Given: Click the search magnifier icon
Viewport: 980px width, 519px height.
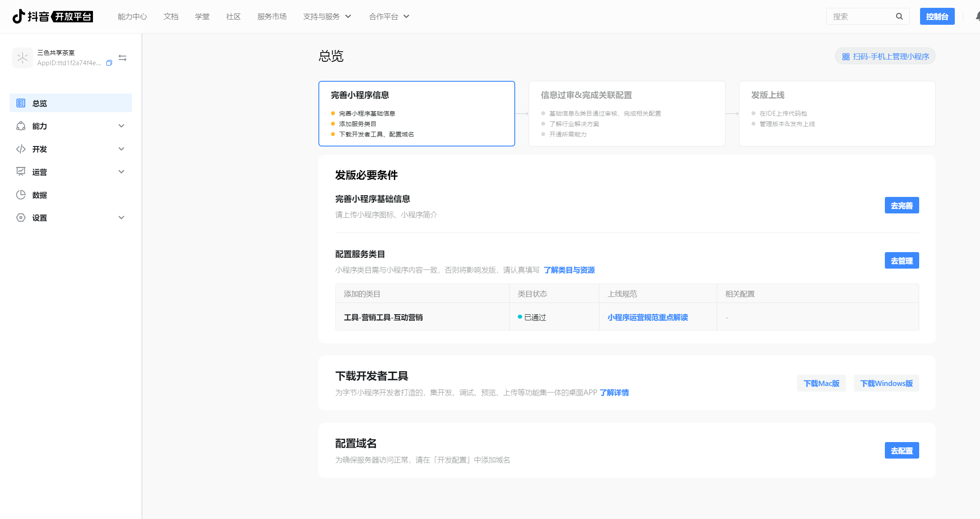Looking at the screenshot, I should [x=899, y=17].
